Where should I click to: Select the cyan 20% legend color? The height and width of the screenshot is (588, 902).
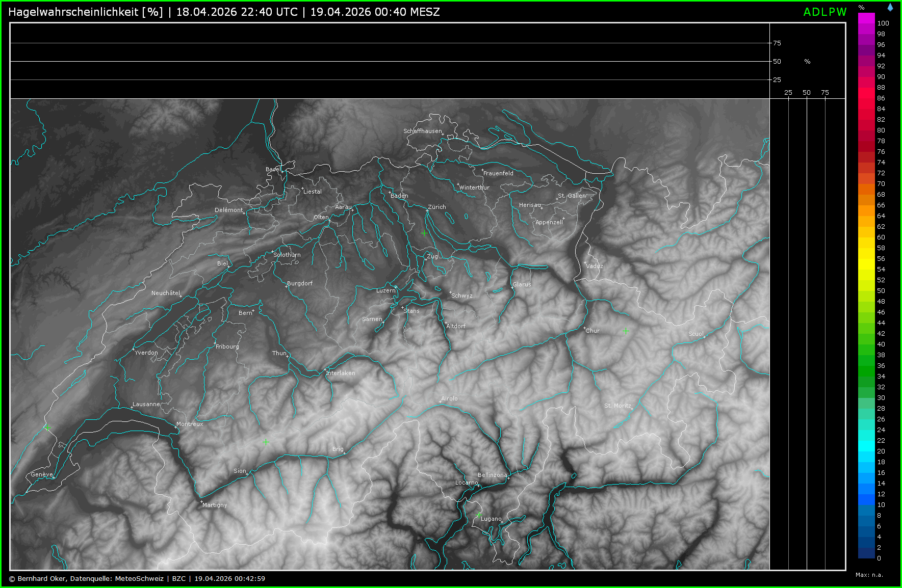point(866,451)
